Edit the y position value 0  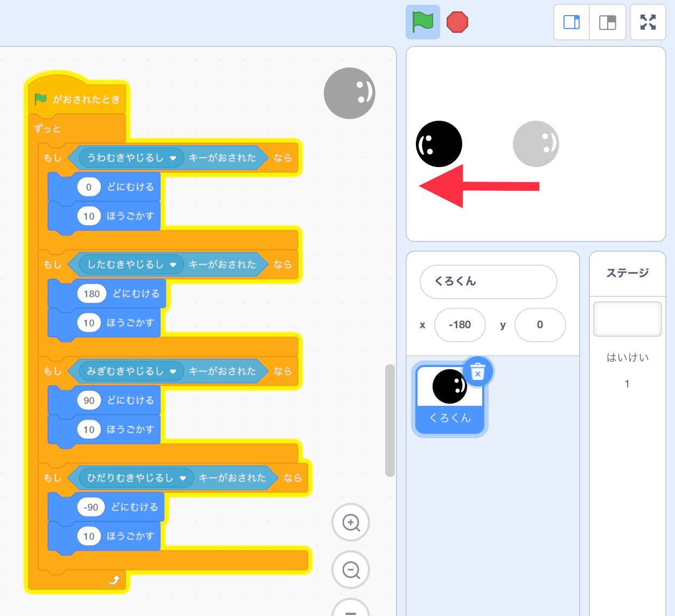pos(540,324)
